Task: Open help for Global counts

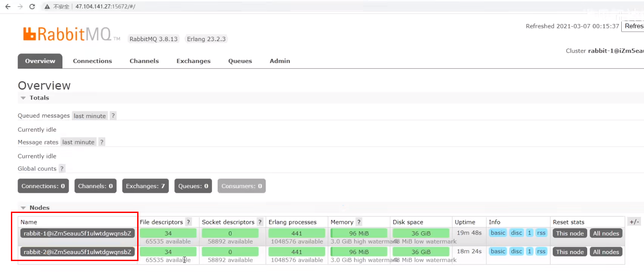Action: click(x=62, y=168)
